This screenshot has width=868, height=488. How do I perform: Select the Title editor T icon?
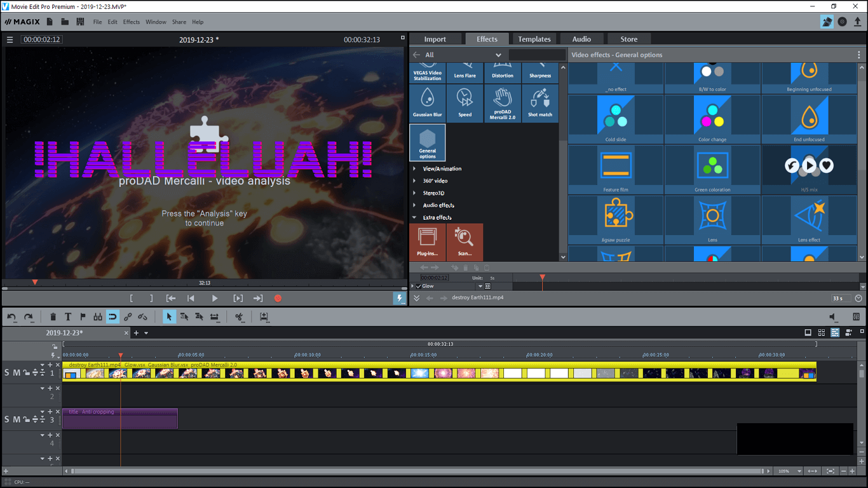tap(68, 316)
